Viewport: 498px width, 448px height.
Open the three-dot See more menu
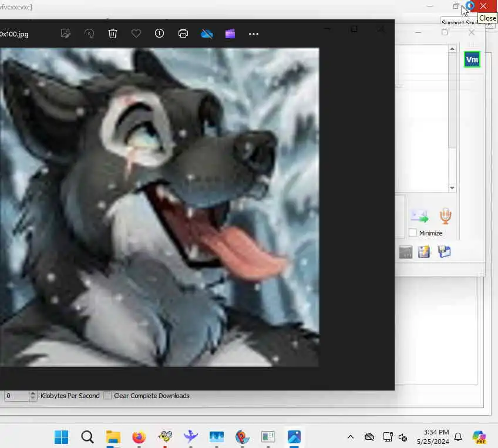tap(254, 33)
